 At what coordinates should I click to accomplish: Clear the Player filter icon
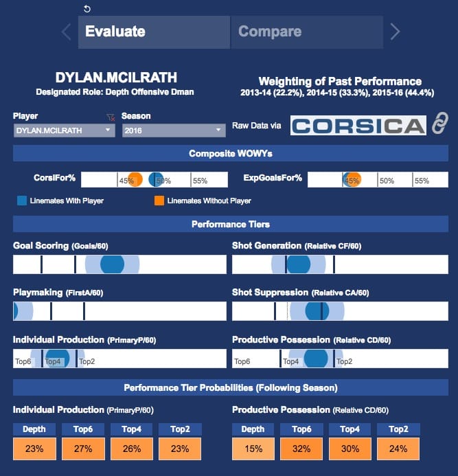point(111,117)
